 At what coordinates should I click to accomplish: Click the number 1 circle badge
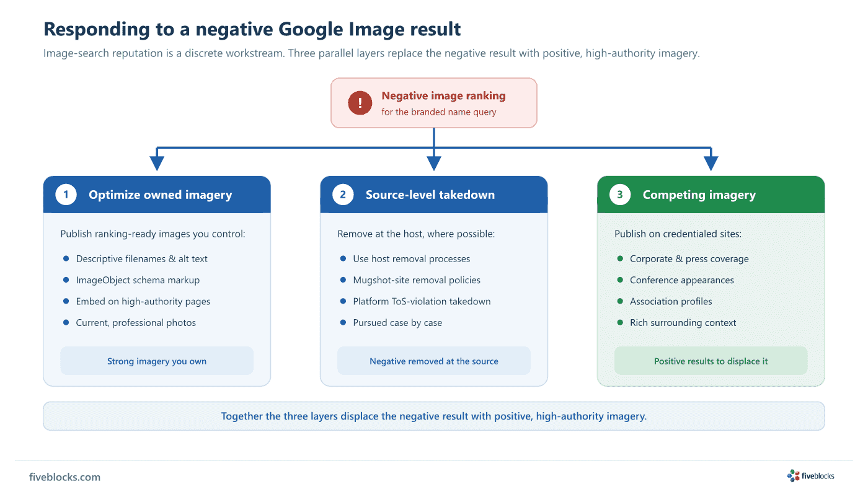(x=66, y=195)
